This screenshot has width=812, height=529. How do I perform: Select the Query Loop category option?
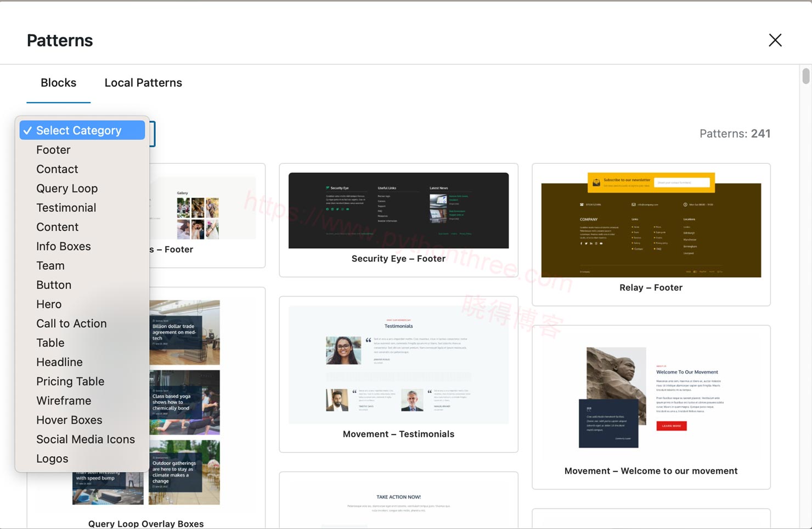pos(67,189)
